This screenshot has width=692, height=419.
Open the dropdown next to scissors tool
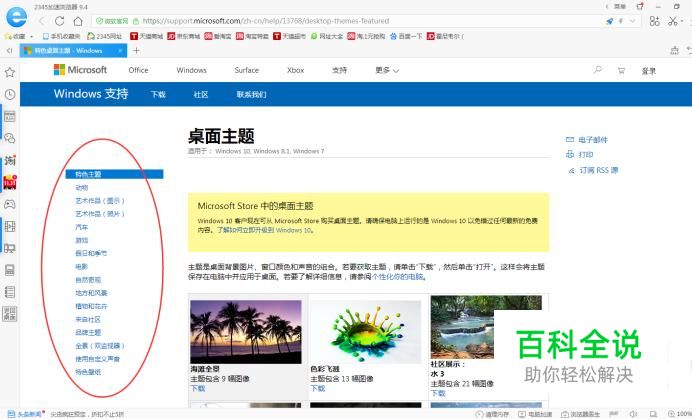[x=682, y=21]
